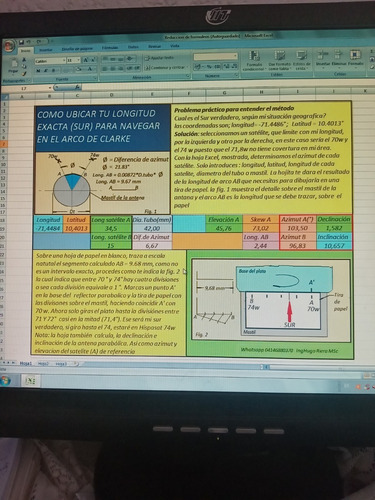The height and width of the screenshot is (500, 375).
Task: Click the Windows Start button
Action: pos(5,380)
